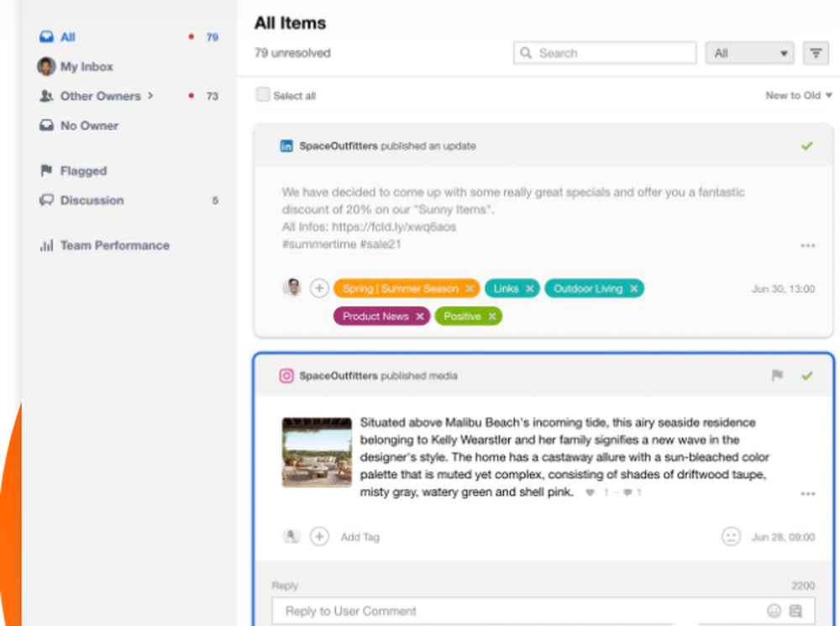Click the Product News tag label
The image size is (840, 626).
pyautogui.click(x=375, y=316)
